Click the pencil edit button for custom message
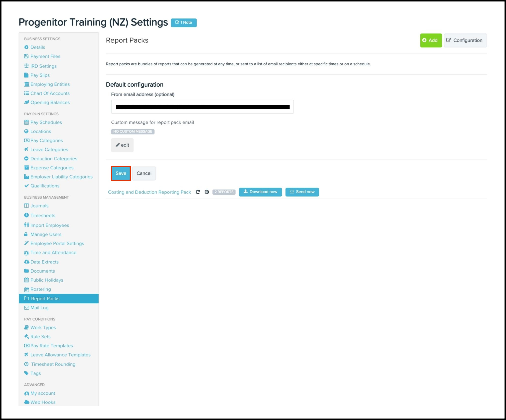The image size is (506, 420). (122, 145)
